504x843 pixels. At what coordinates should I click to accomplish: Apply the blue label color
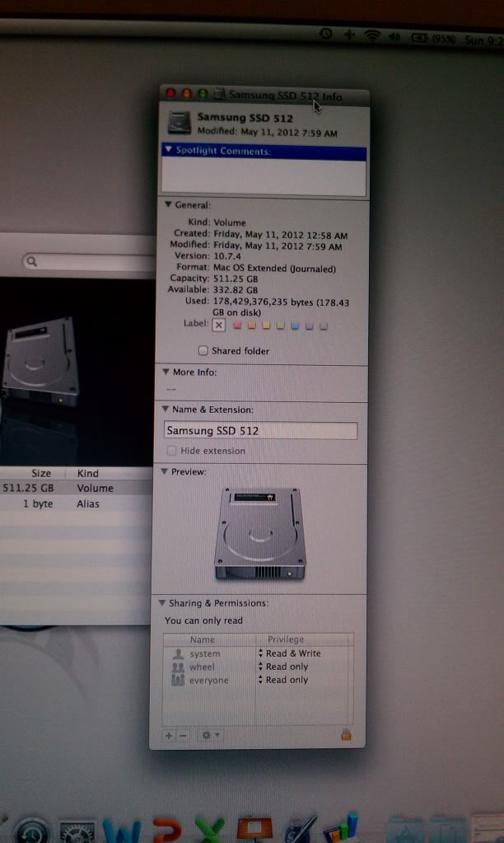click(295, 325)
